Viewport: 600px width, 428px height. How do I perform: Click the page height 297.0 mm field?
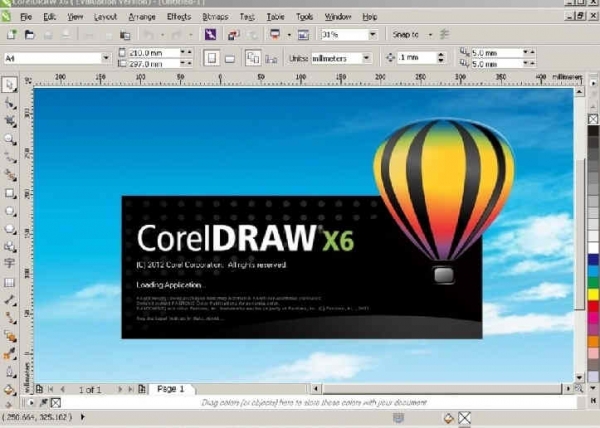click(153, 63)
